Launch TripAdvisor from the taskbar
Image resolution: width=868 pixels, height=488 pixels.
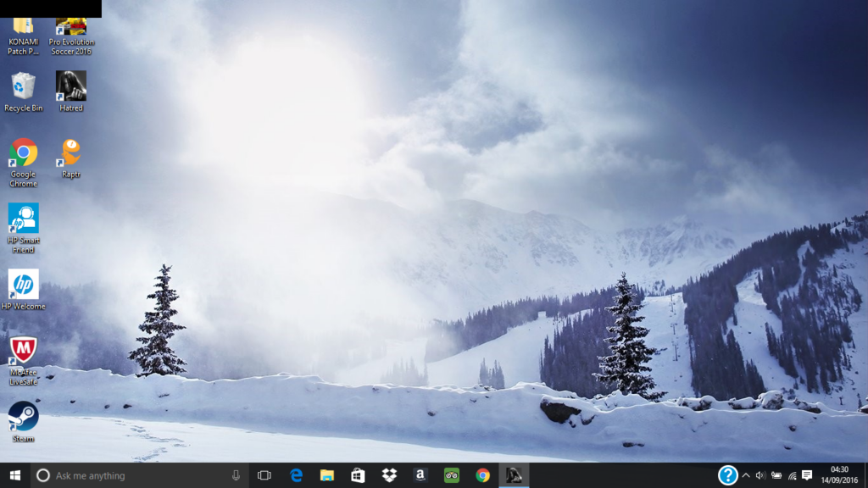click(451, 475)
